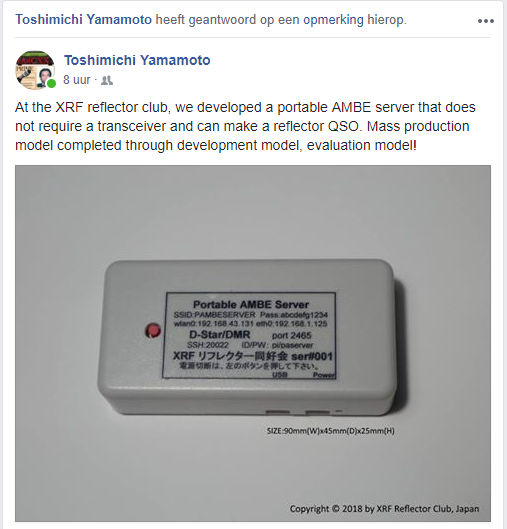507x529 pixels.
Task: Click the 'USB' marking on device label
Action: click(x=280, y=374)
